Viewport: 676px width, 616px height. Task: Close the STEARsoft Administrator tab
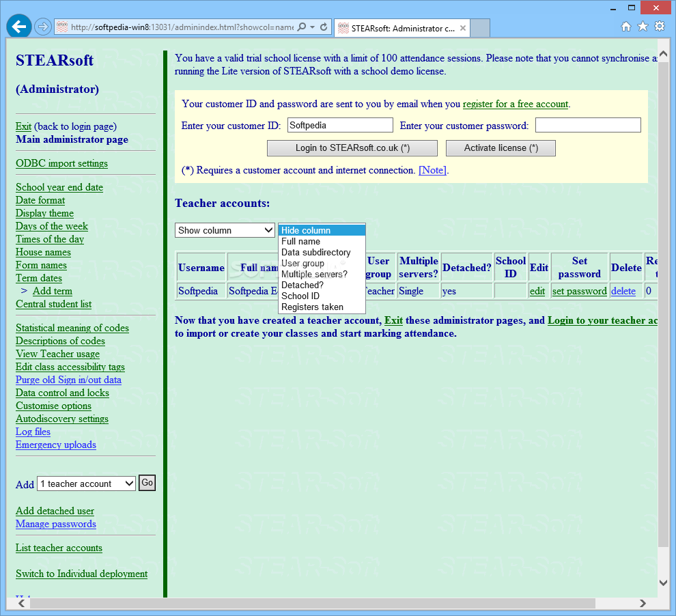[x=462, y=28]
